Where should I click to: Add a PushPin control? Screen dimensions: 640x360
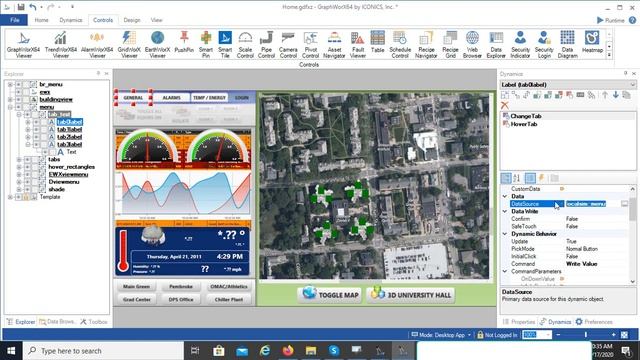(184, 42)
